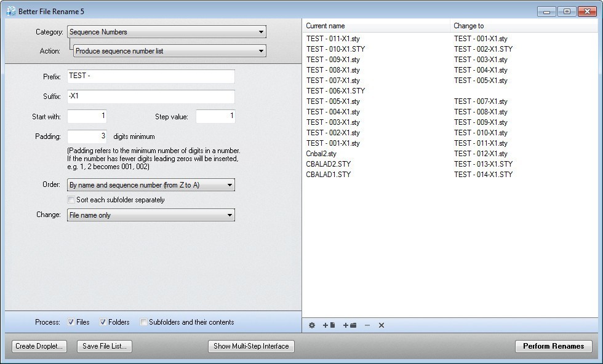Click the Create Droplet button

(39, 346)
